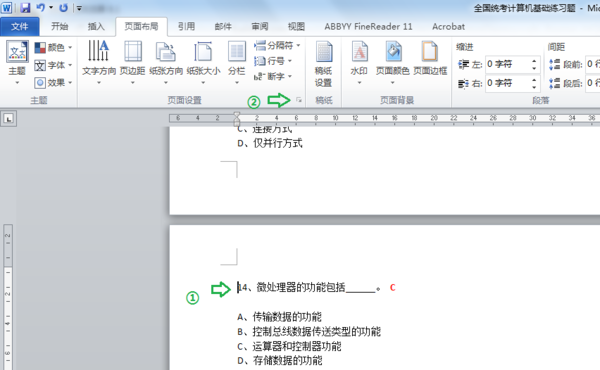Decrease the right indent with down arrow

coord(534,87)
